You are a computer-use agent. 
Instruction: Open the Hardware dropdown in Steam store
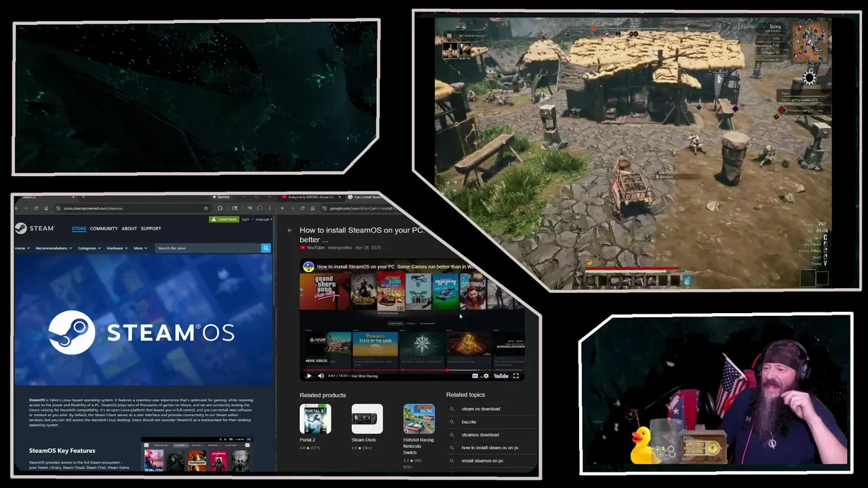(x=117, y=248)
